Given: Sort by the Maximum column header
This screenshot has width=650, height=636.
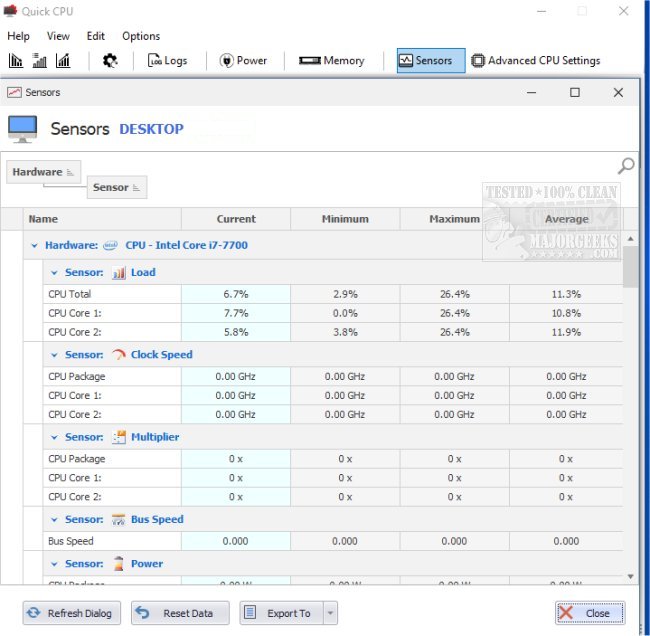Looking at the screenshot, I should pos(455,219).
